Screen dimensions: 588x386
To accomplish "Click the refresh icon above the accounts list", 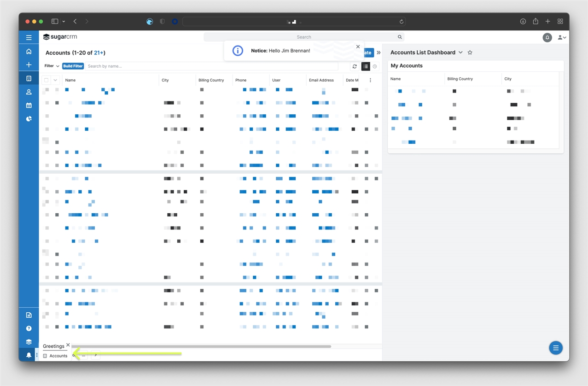I will pos(355,66).
